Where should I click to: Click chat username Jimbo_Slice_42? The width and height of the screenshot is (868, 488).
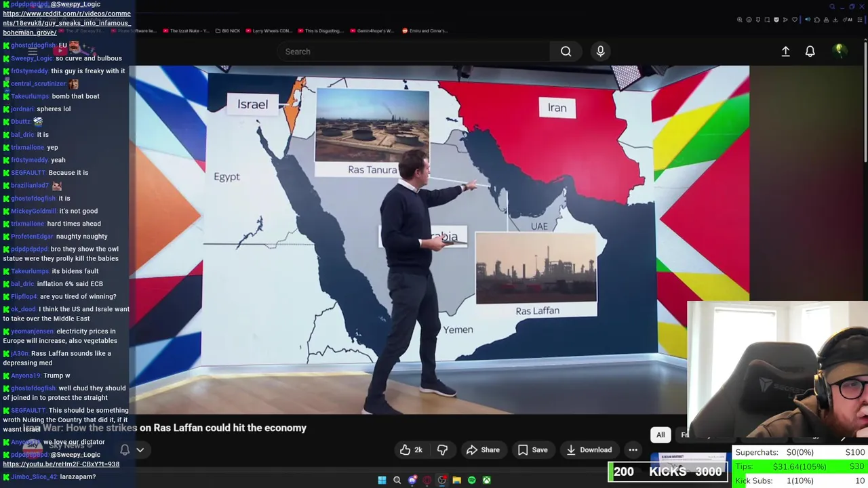click(x=34, y=477)
